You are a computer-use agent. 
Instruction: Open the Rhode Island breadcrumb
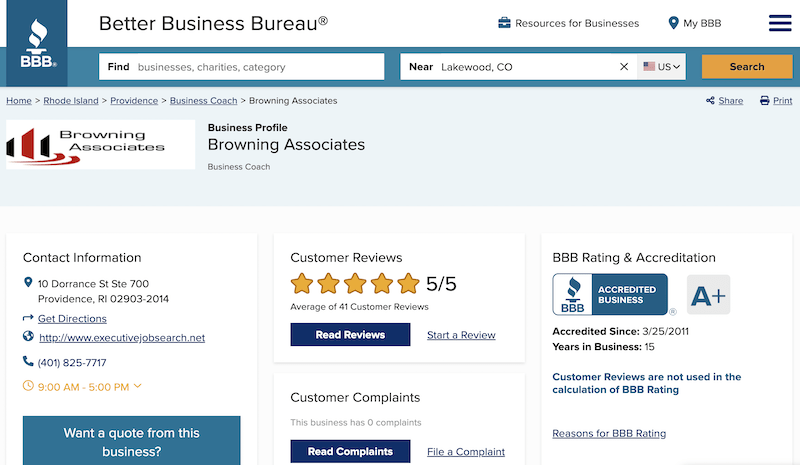tap(71, 101)
